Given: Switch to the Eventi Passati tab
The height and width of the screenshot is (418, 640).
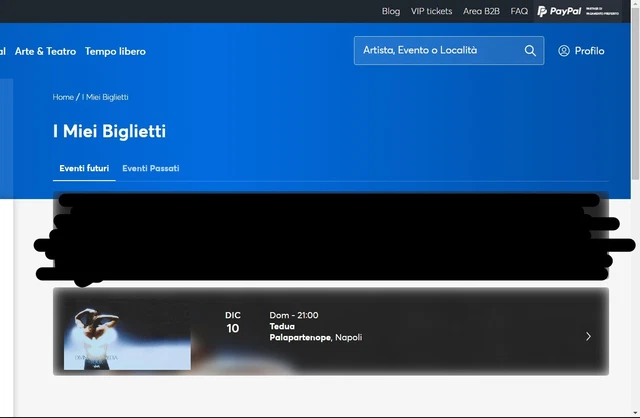Looking at the screenshot, I should pos(151,168).
